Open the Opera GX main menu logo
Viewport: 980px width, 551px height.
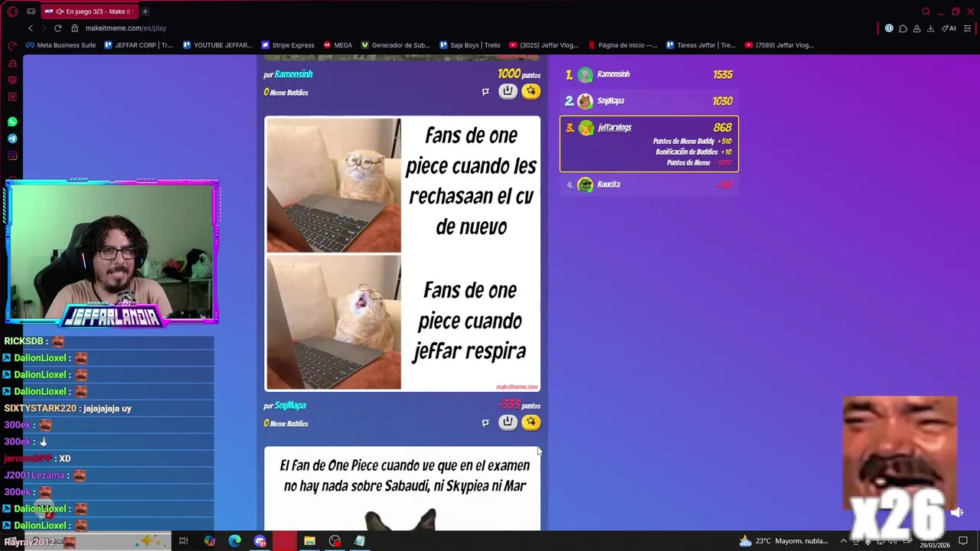click(11, 11)
